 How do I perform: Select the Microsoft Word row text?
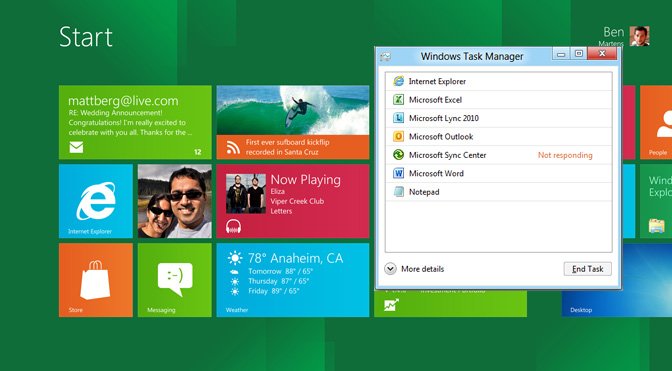(436, 174)
